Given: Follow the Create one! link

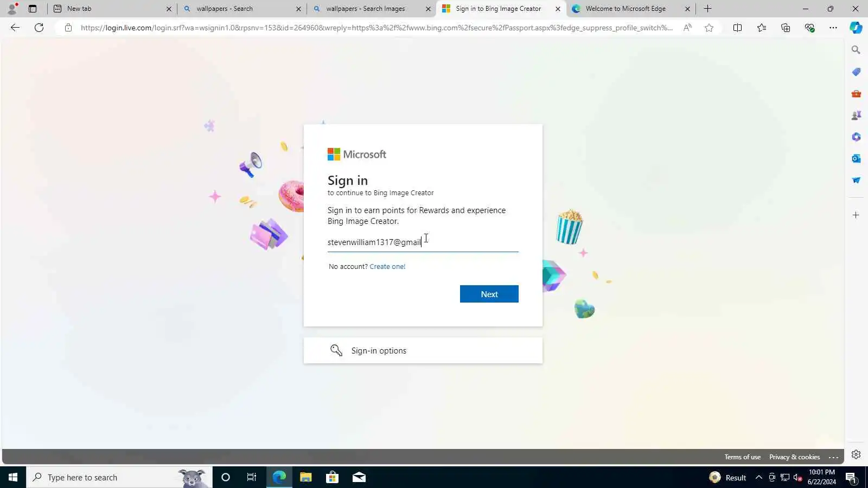Looking at the screenshot, I should [x=387, y=266].
